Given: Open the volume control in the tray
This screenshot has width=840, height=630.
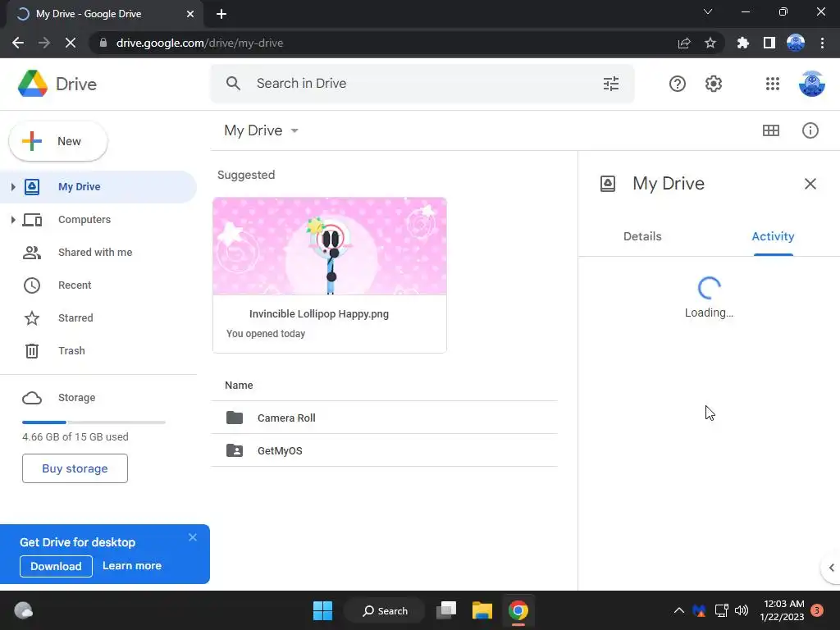Looking at the screenshot, I should coord(742,610).
